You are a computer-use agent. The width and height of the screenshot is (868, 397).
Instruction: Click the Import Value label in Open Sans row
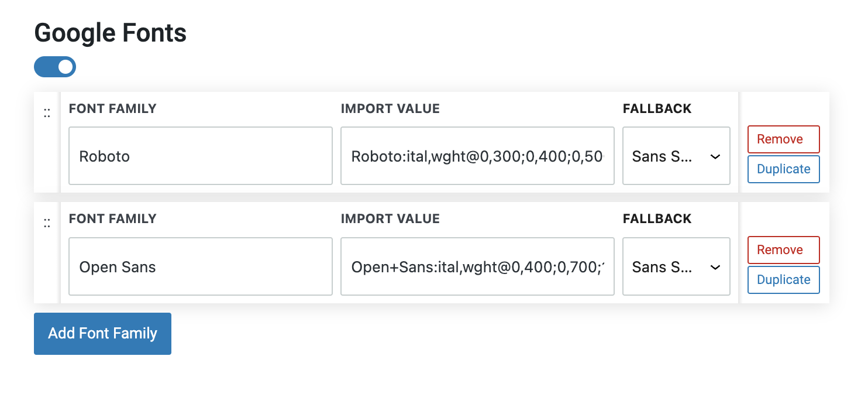coord(390,219)
